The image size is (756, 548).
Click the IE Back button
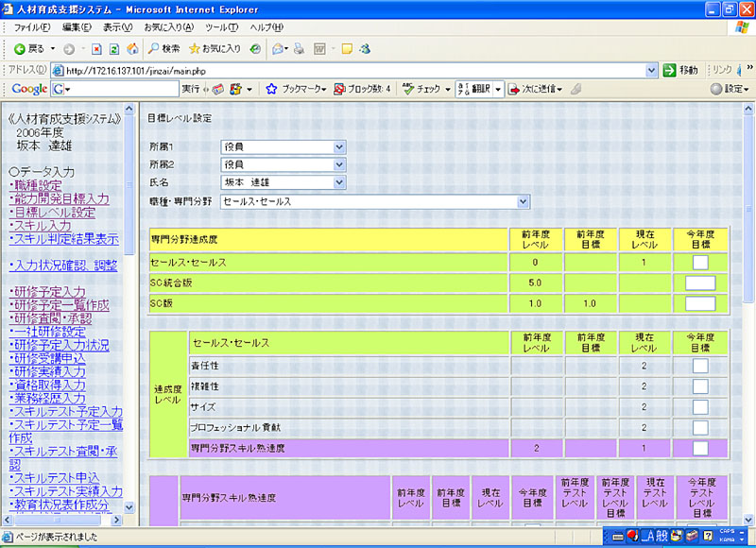[28, 48]
